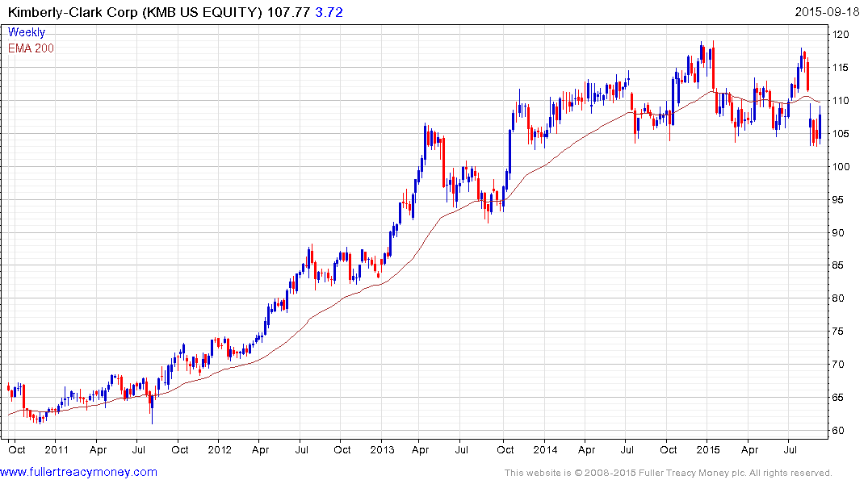Select the last price 107.77

pos(288,12)
